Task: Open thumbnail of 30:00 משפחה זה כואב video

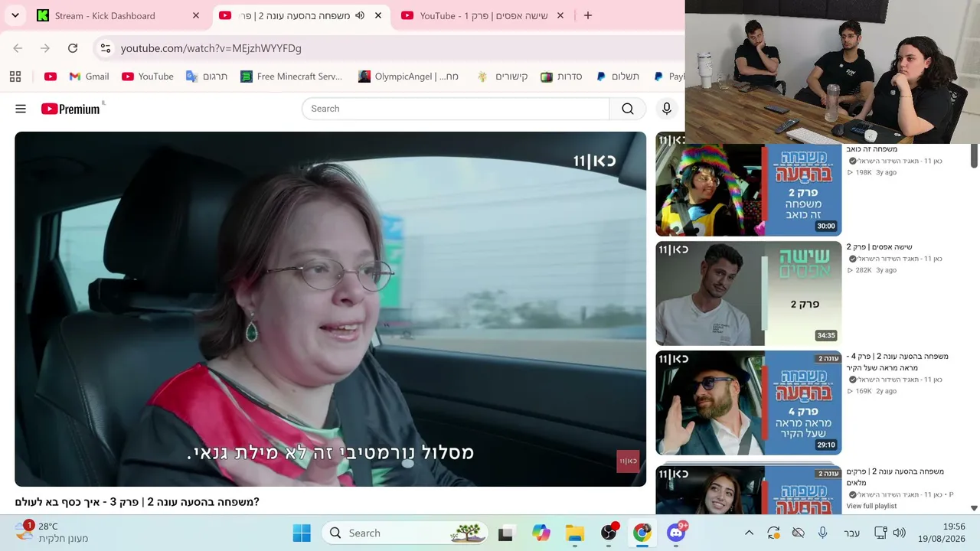Action: pyautogui.click(x=748, y=184)
